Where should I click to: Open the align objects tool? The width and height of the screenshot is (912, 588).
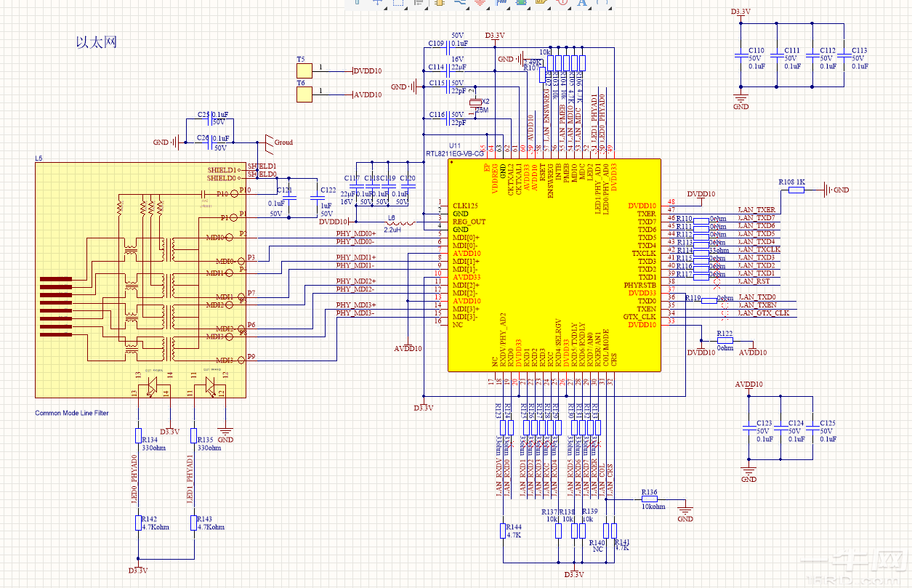click(419, 2)
